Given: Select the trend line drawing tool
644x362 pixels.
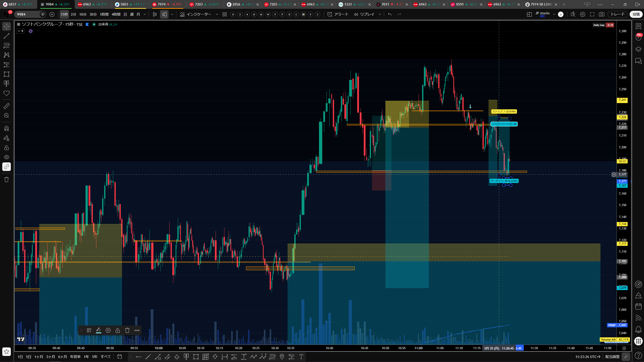Looking at the screenshot, I should (7, 36).
